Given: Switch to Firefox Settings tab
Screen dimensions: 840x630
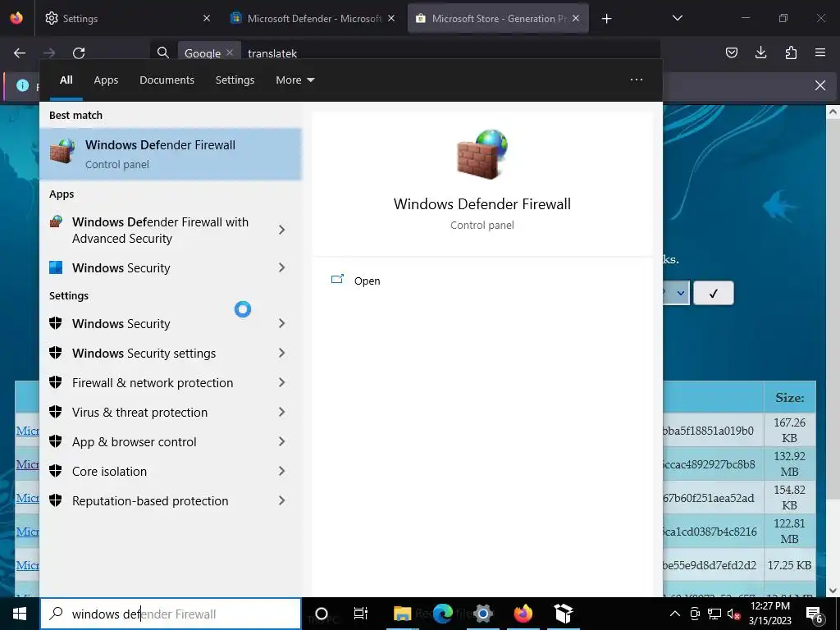Looking at the screenshot, I should [x=127, y=18].
